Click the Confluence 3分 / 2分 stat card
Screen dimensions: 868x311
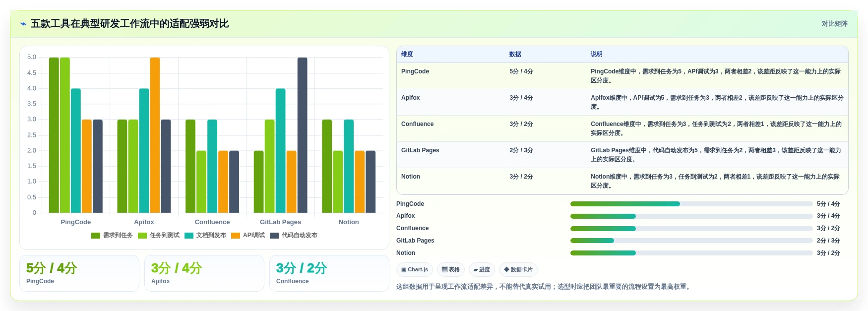(x=329, y=273)
